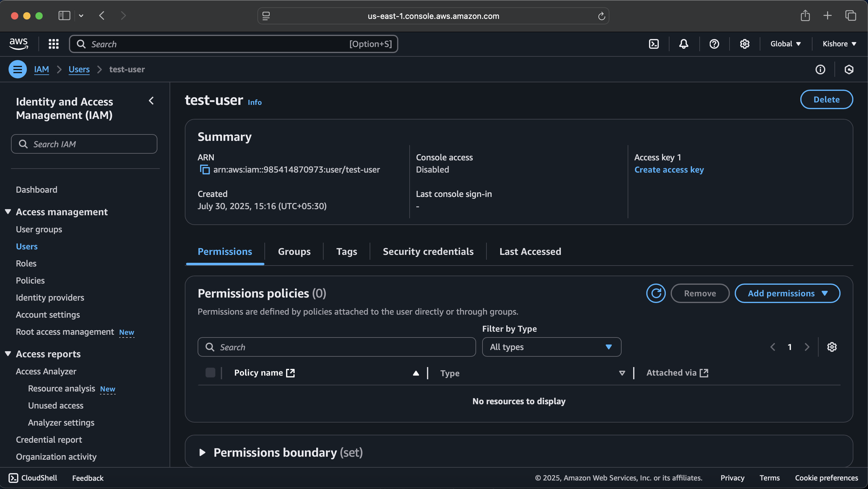Refresh the permissions policies list
The image size is (868, 489).
tap(655, 293)
